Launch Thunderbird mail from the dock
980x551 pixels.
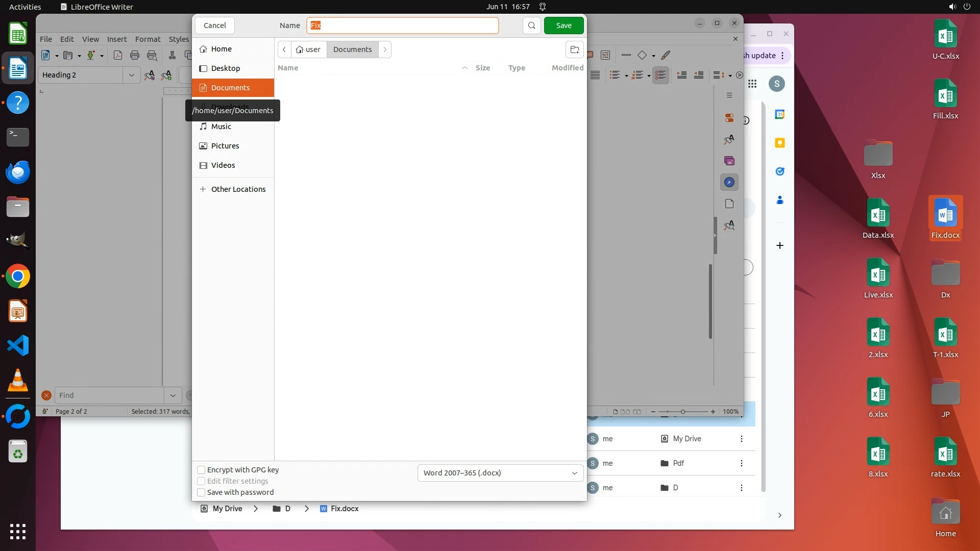click(x=18, y=172)
